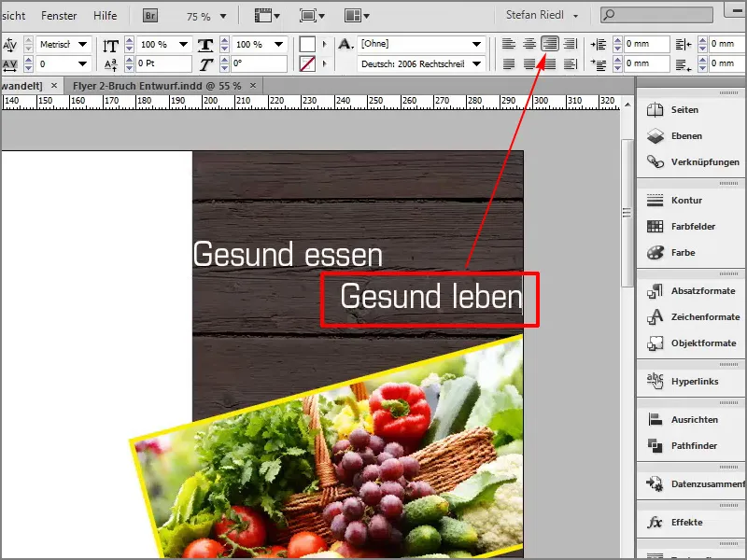The image size is (747, 560).
Task: Click the vertical scale IT icon
Action: click(x=110, y=45)
